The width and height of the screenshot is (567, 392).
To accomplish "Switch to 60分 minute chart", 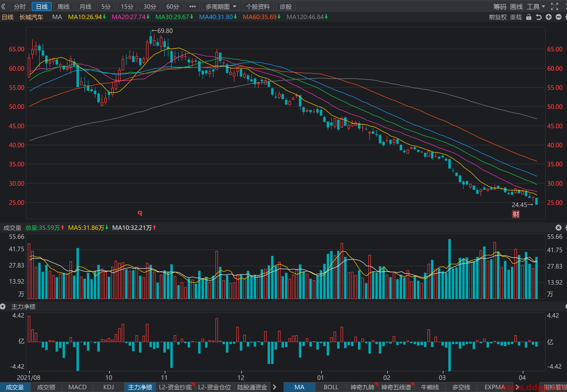I will click(173, 6).
